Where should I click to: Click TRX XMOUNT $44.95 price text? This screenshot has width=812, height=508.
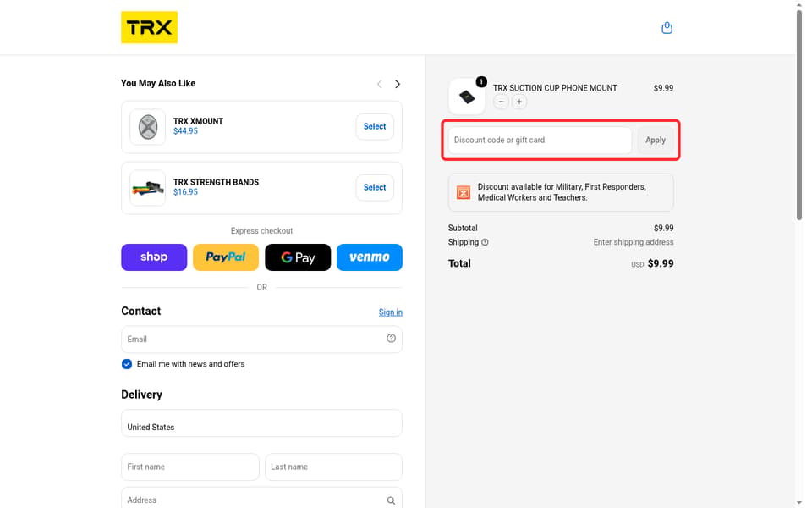coord(185,131)
